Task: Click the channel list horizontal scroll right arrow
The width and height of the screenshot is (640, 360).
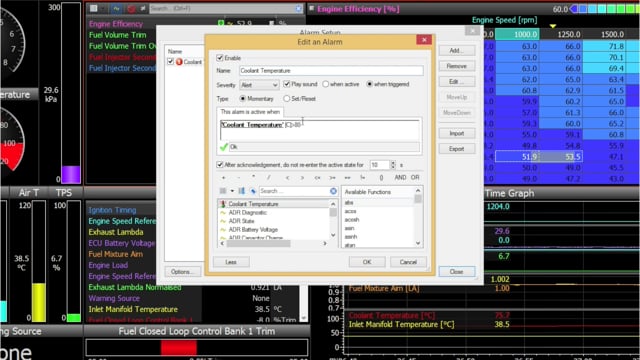Action: point(325,244)
